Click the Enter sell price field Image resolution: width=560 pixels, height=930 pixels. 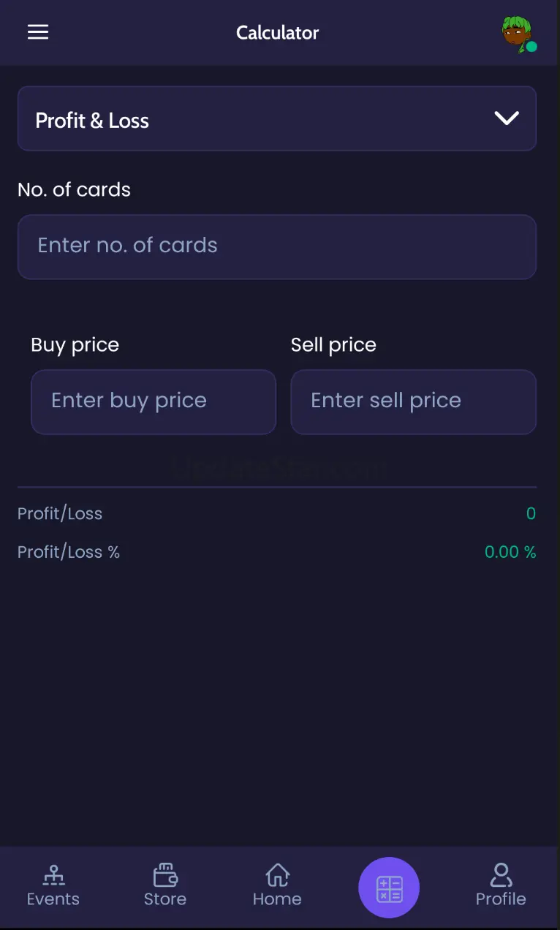[x=413, y=401]
